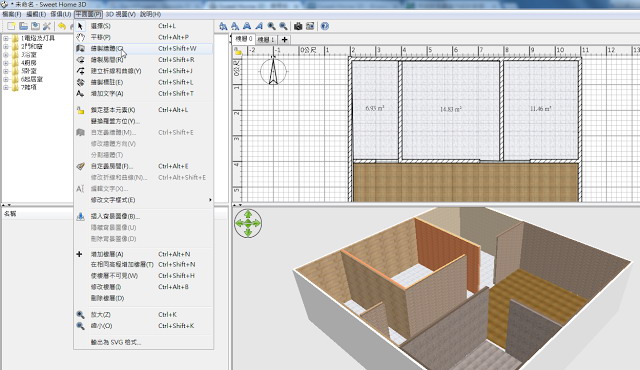Click the Save home toolbar icon
Viewport: 640px width, 370px height.
click(36, 26)
